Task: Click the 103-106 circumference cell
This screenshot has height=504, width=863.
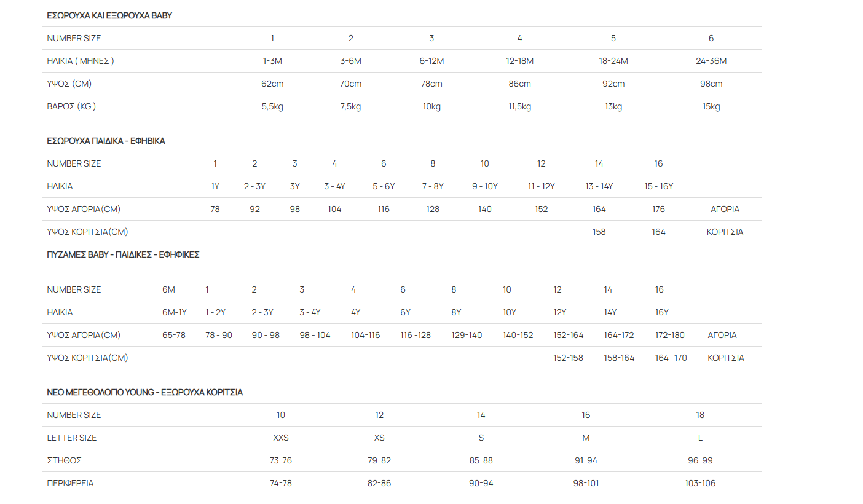Action: click(x=700, y=483)
